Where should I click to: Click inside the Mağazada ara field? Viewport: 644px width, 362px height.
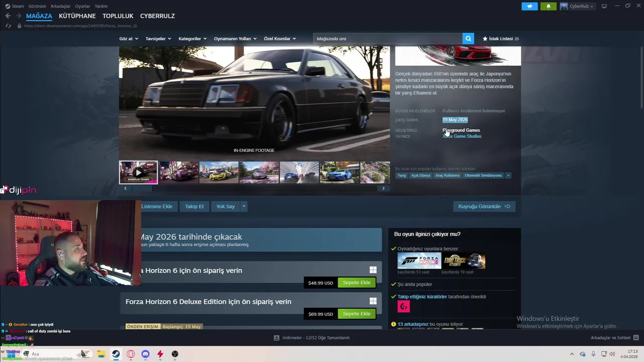[x=388, y=39]
